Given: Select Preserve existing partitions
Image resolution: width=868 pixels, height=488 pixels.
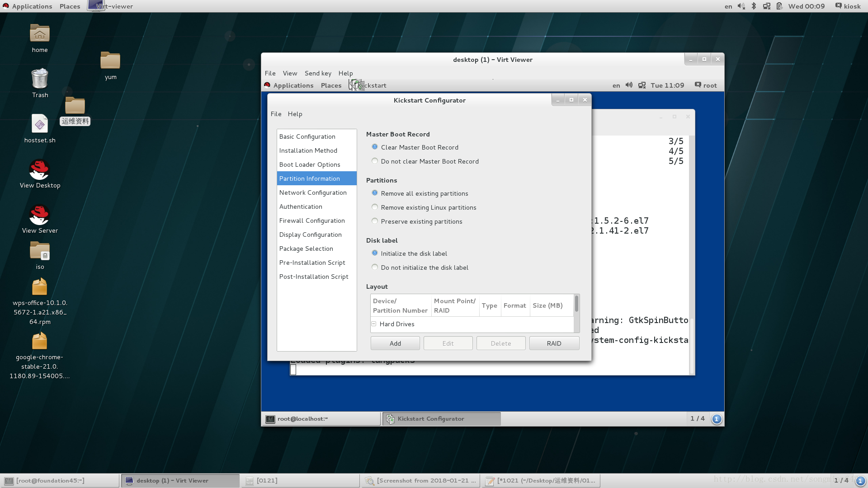Looking at the screenshot, I should coord(375,221).
